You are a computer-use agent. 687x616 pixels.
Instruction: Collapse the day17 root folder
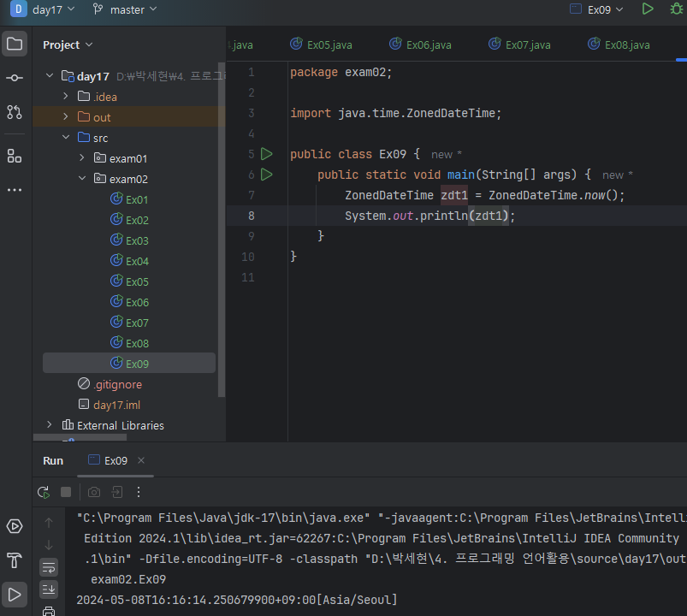tap(50, 76)
